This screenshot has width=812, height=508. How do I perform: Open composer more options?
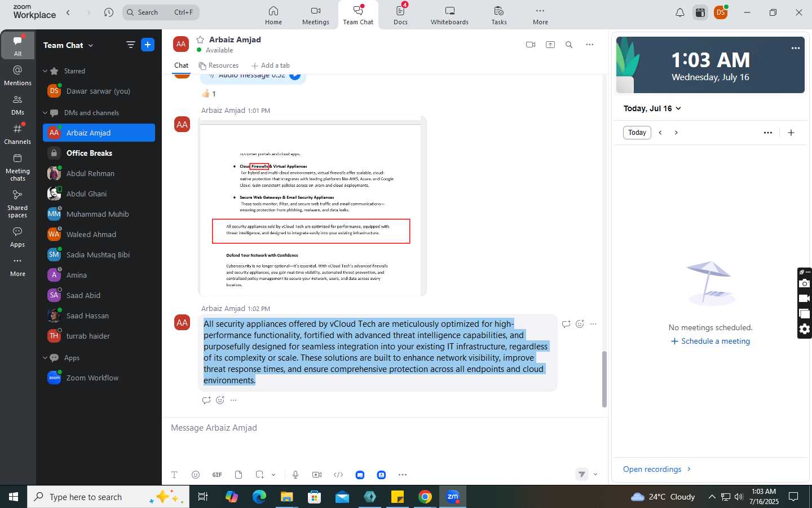403,475
